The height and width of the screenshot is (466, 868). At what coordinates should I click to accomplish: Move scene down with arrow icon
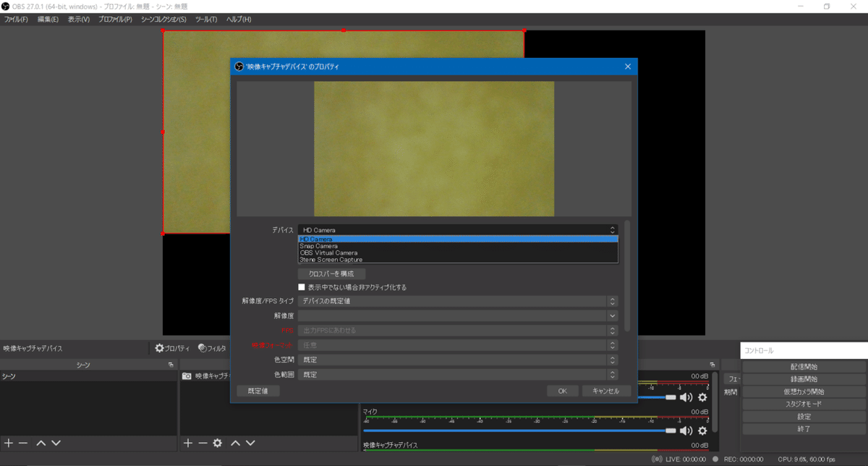click(x=56, y=443)
